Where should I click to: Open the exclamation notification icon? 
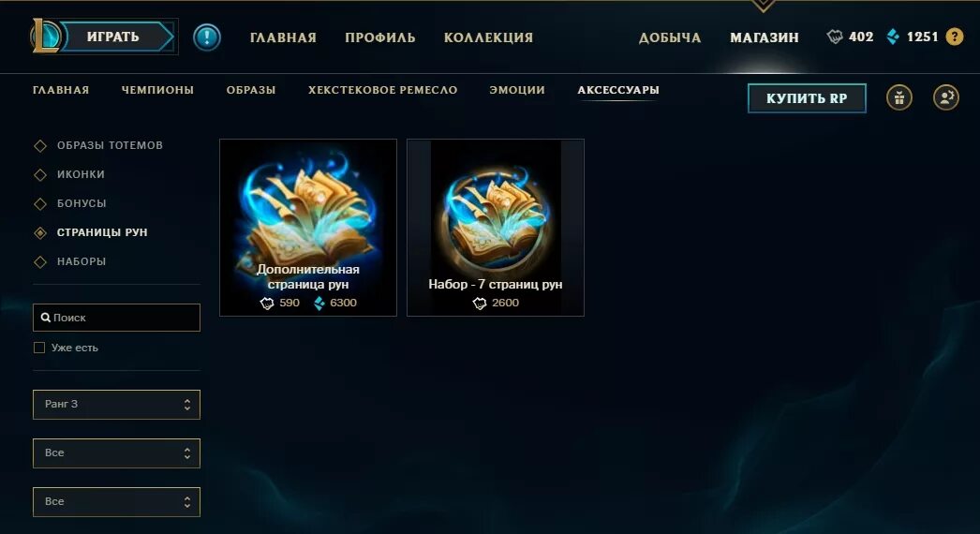click(x=207, y=37)
